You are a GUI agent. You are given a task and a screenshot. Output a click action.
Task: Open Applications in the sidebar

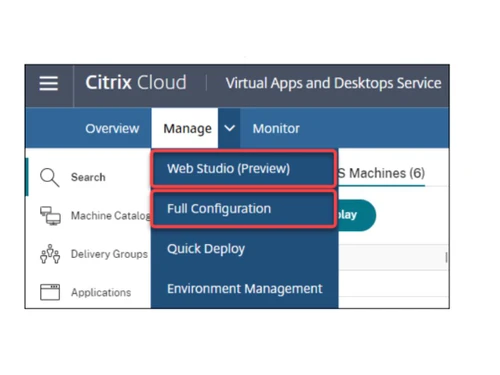pyautogui.click(x=101, y=292)
